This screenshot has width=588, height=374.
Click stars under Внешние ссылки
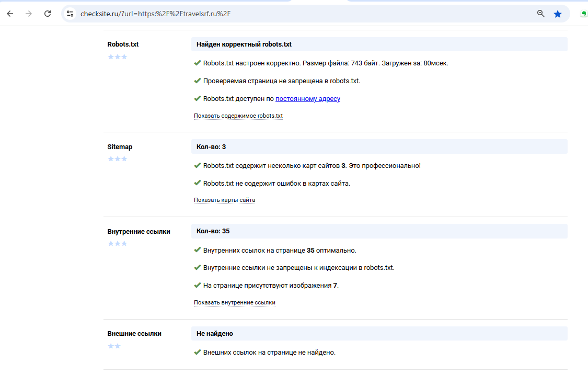pyautogui.click(x=114, y=346)
